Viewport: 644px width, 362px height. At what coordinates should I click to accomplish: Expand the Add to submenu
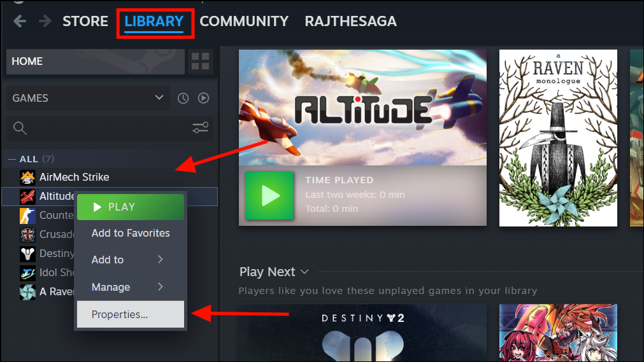[x=130, y=260]
